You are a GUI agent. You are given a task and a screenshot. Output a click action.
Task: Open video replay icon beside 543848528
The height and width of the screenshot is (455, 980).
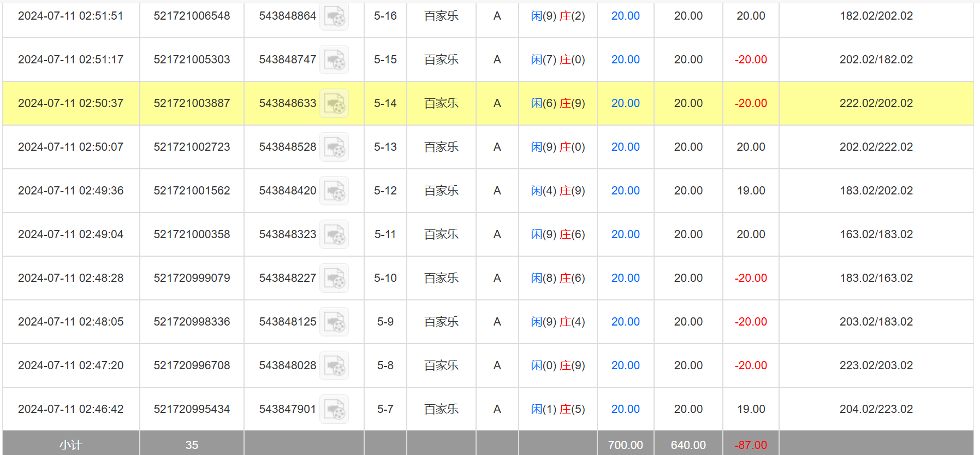point(334,147)
